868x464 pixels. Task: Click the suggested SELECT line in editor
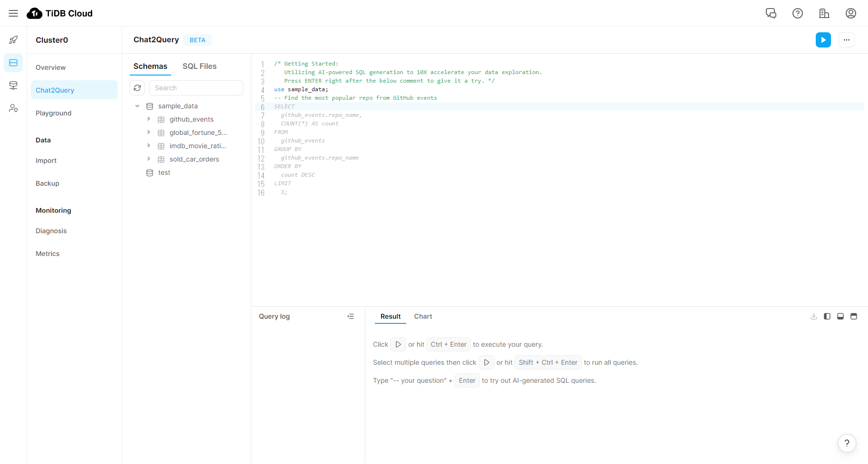(x=284, y=106)
